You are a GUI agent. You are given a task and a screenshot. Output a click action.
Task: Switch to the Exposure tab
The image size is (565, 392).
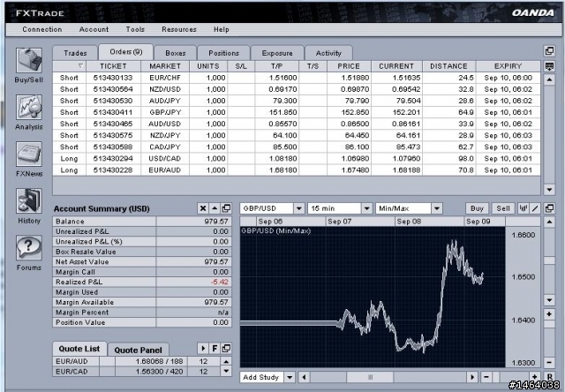[277, 53]
